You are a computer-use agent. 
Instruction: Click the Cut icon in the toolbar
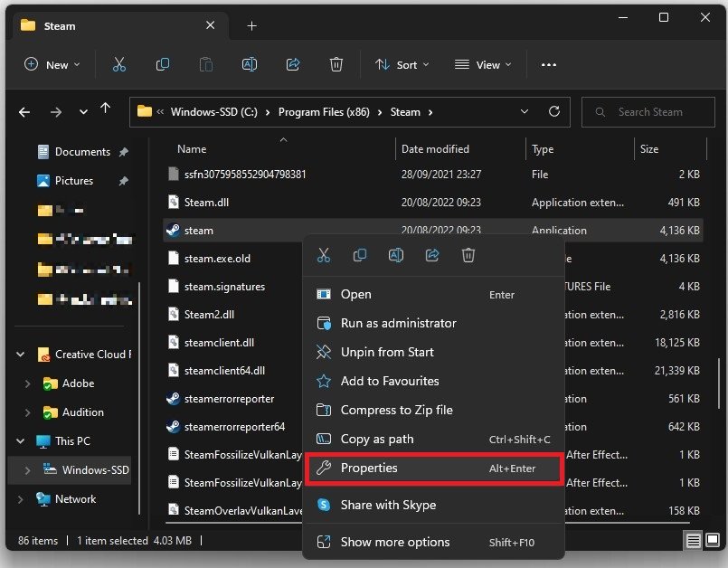[x=119, y=64]
